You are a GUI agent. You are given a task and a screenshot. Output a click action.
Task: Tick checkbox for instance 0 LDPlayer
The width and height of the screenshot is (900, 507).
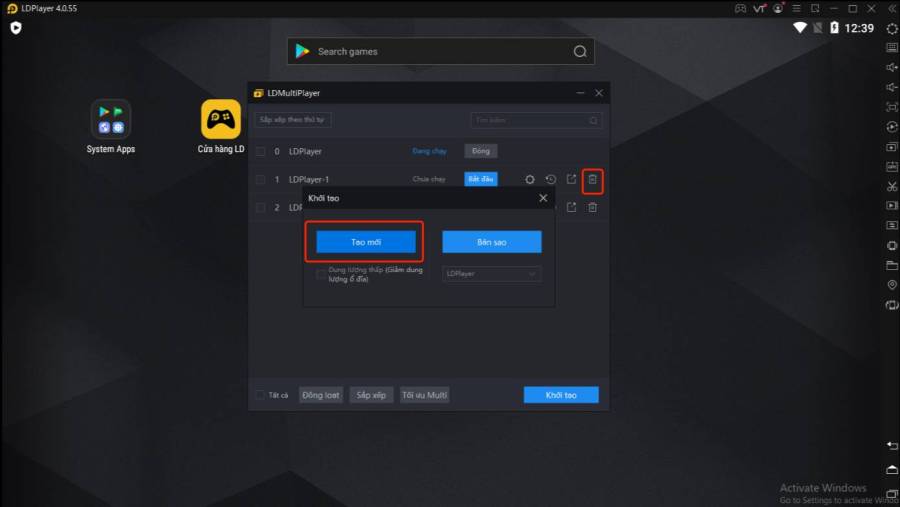[x=261, y=152]
